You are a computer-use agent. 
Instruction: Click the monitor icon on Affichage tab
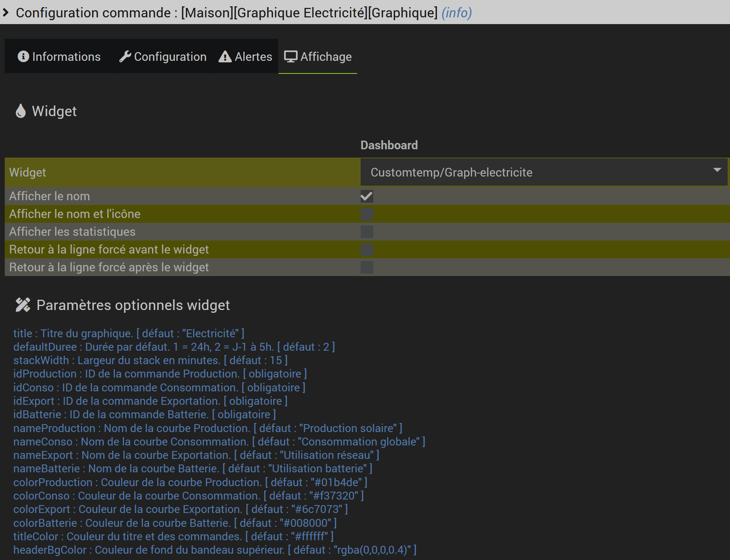291,56
